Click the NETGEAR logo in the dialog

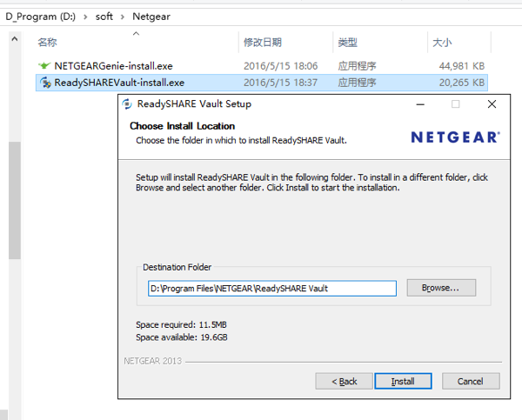[x=455, y=137]
